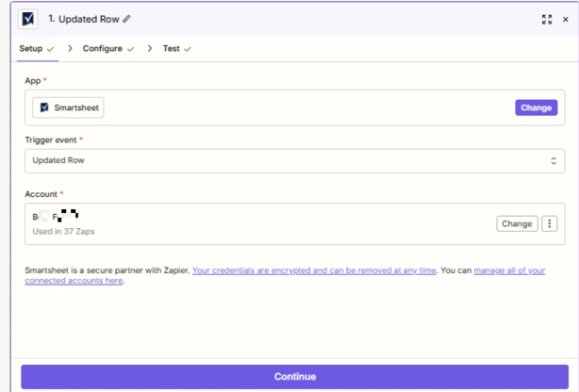Switch to the Configure tab
The image size is (579, 392).
102,49
